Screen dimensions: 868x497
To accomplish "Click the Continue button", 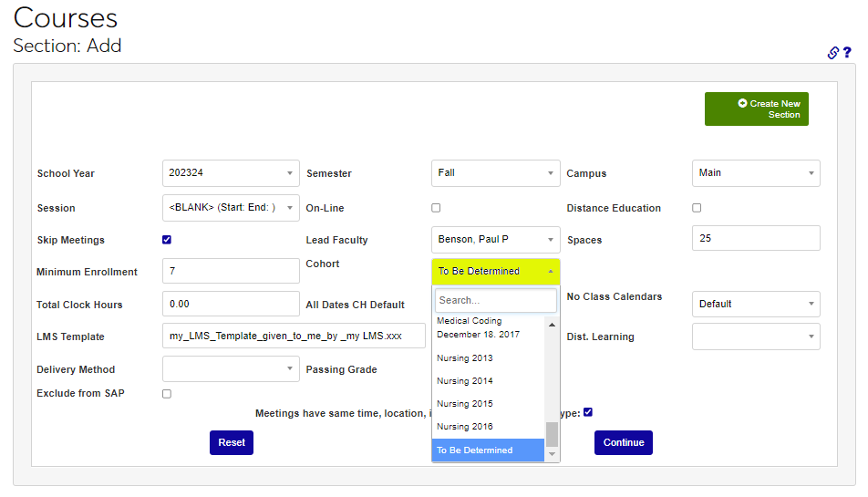I will pos(623,442).
